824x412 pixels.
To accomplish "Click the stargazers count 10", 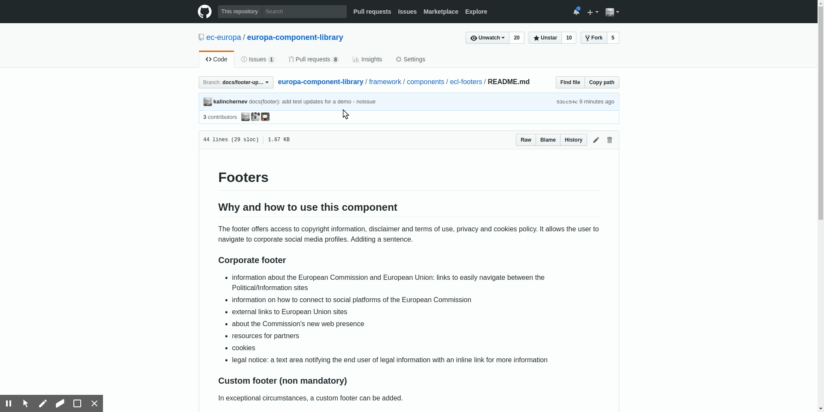I will click(569, 38).
